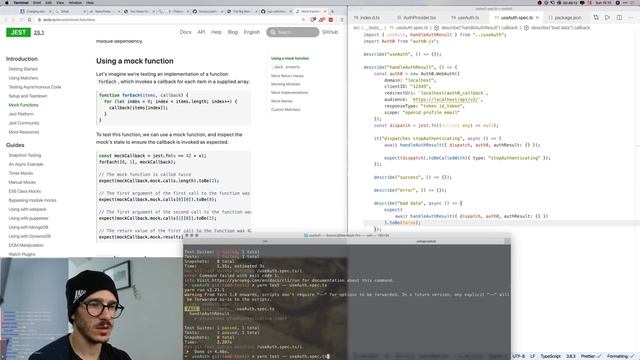
Task: Open More Resources in sidebar
Action: coord(24,132)
